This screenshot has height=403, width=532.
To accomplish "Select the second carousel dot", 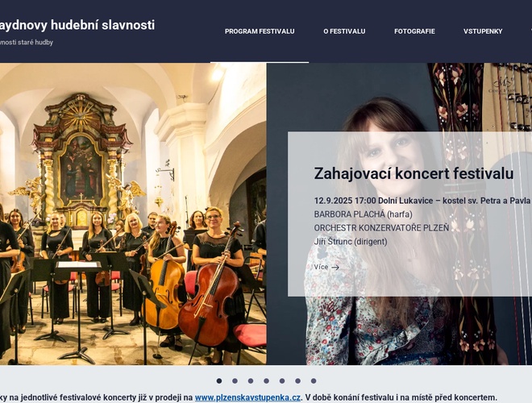I will click(235, 381).
